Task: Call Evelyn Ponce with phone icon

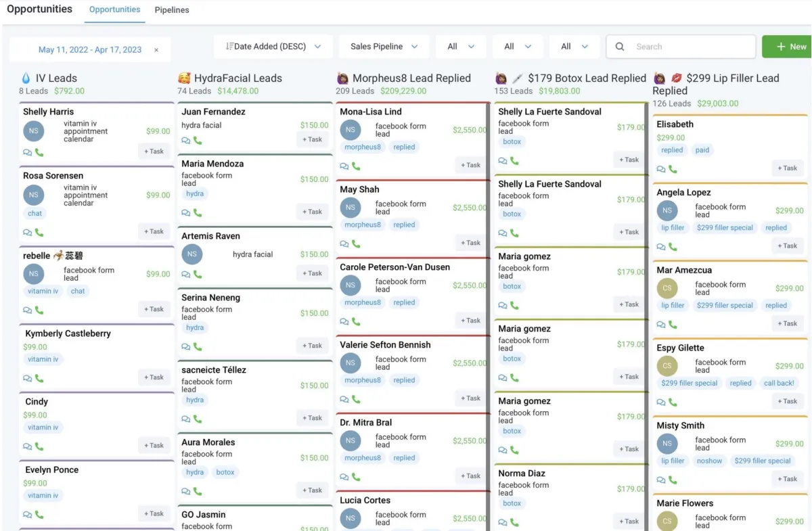Action: [39, 515]
